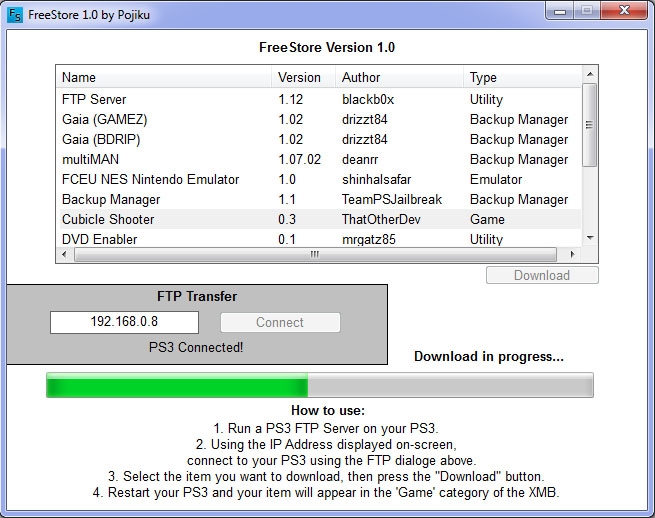655x518 pixels.
Task: Click author blackb0x cell
Action: [368, 99]
